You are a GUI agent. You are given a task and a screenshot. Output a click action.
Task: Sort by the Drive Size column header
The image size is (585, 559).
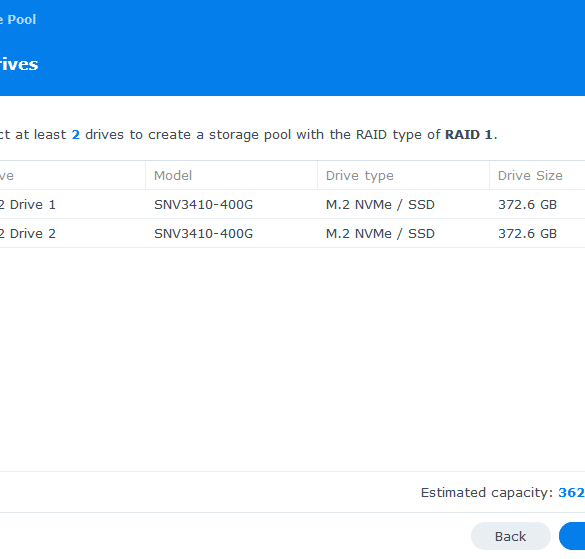pos(530,175)
